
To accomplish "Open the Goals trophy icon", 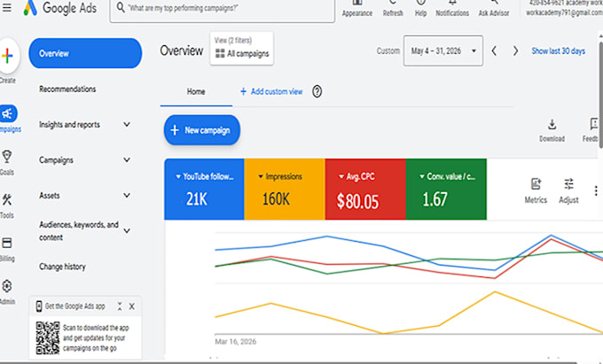I will [x=7, y=157].
